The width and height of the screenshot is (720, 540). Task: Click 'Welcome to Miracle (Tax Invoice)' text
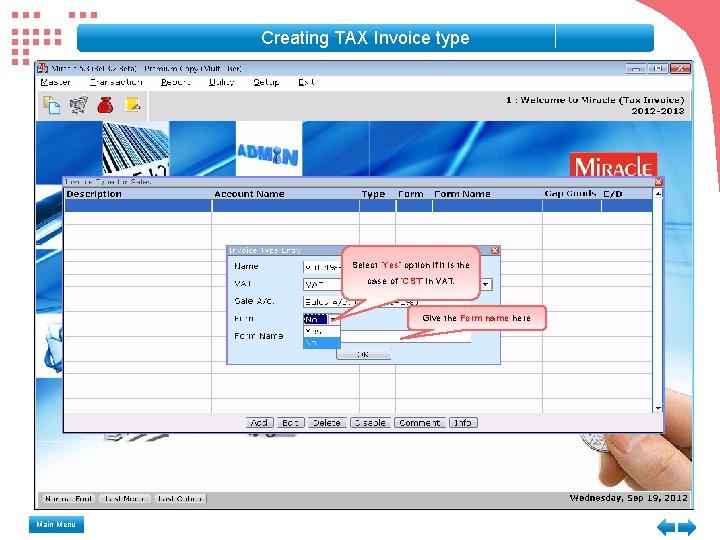pyautogui.click(x=602, y=100)
